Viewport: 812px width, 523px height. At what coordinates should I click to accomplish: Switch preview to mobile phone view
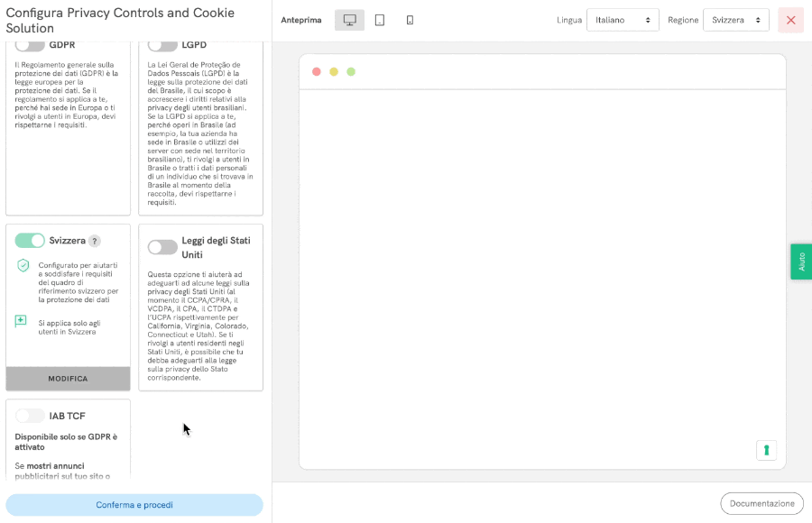[410, 20]
